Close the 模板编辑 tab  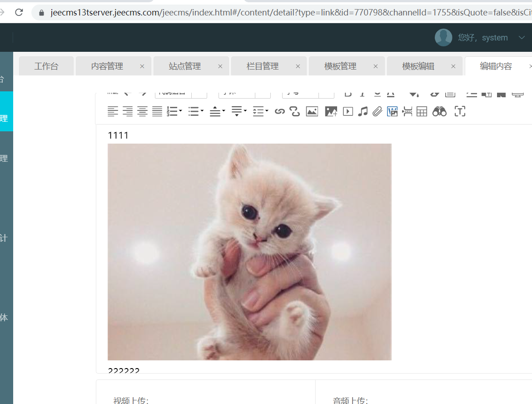pos(453,66)
